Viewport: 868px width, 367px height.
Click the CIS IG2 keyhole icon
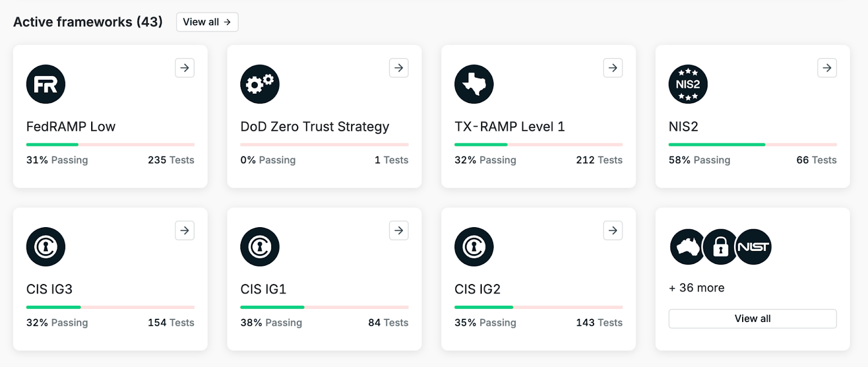tap(474, 247)
